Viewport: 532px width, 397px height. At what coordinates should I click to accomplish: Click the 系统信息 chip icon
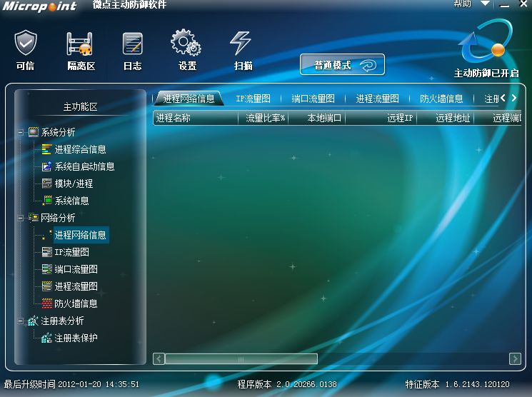tap(46, 201)
